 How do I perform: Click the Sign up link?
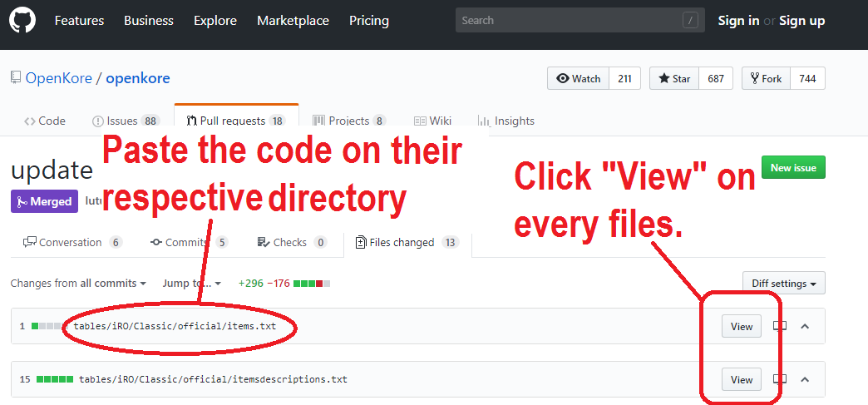[x=802, y=21]
